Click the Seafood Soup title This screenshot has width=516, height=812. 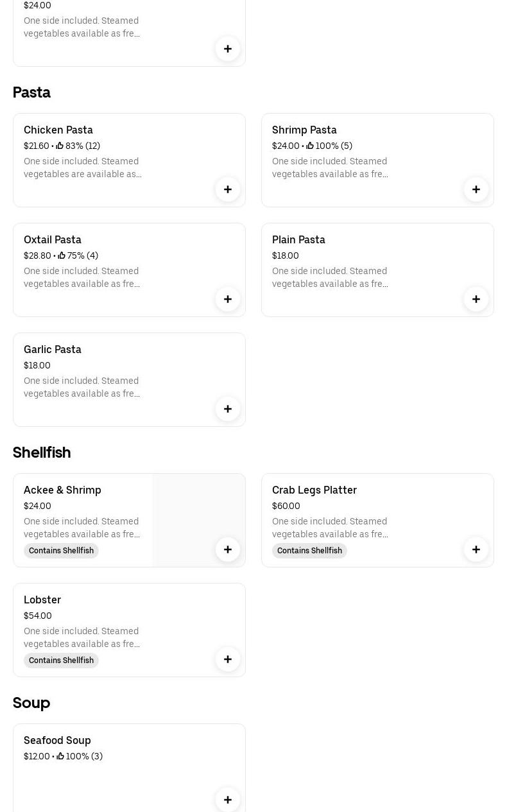click(57, 740)
